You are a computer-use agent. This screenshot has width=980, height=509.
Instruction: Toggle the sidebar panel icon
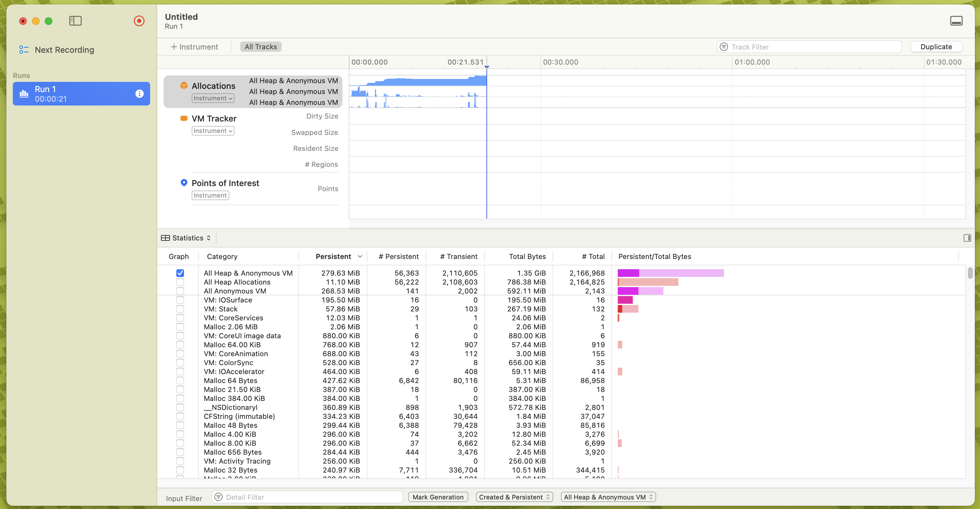click(75, 20)
